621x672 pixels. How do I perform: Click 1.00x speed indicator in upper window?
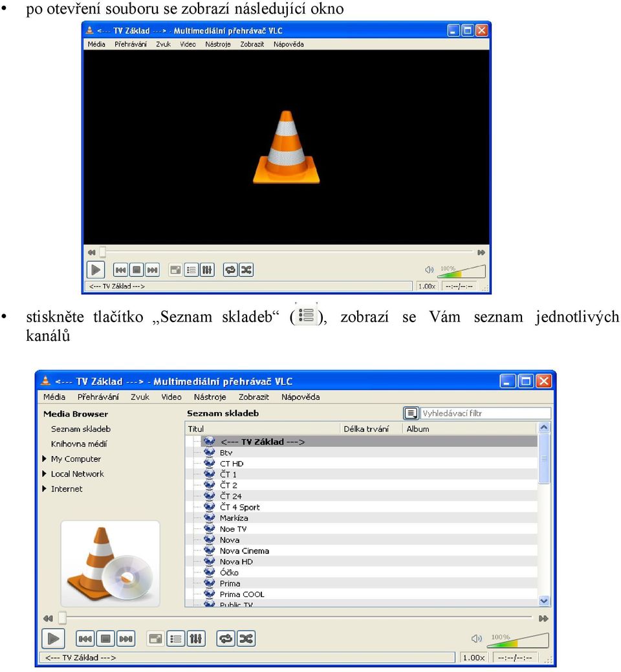(x=427, y=286)
